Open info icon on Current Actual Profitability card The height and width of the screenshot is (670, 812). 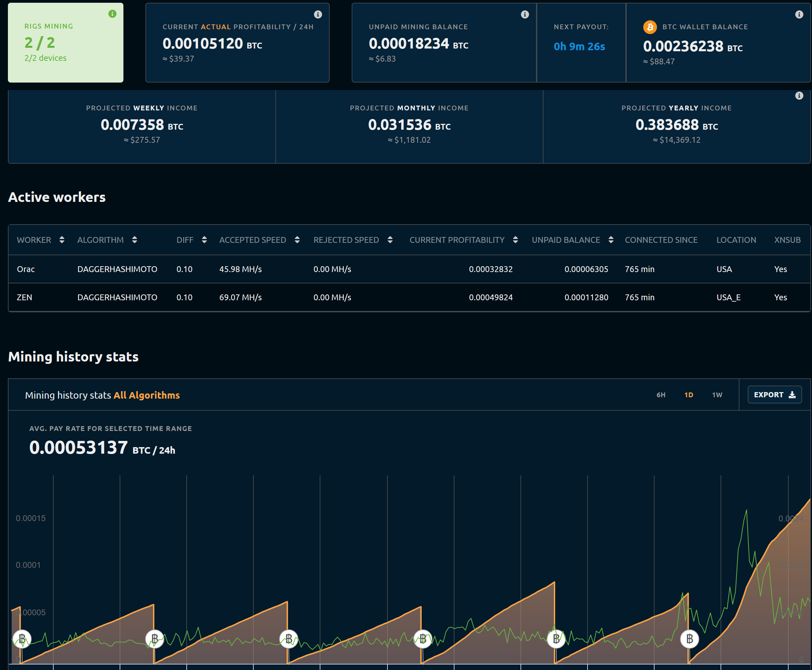pyautogui.click(x=318, y=14)
